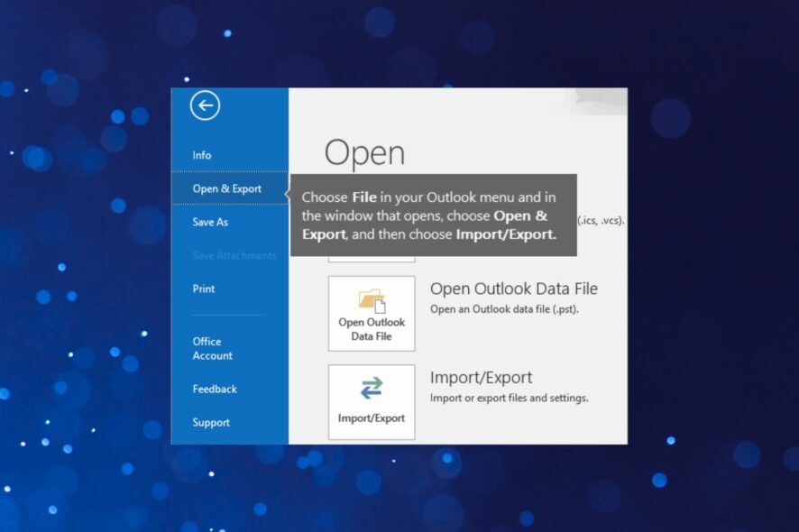Open the Info menu item
This screenshot has width=799, height=532.
pyautogui.click(x=202, y=155)
